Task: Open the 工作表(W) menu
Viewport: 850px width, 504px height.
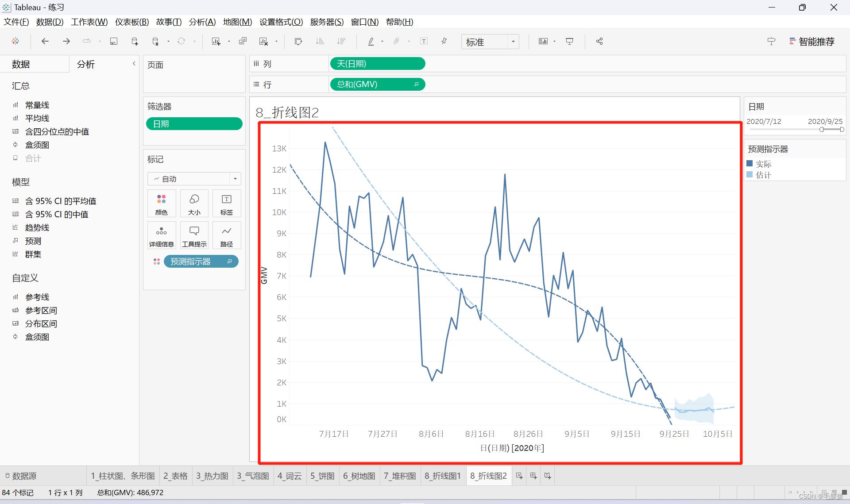Action: coord(89,22)
